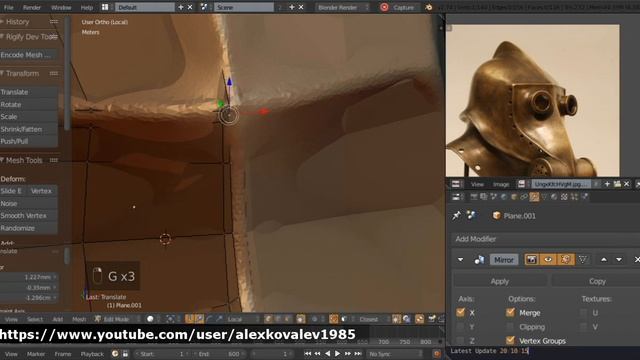
Task: Open the pivot point selector icon
Action: (x=170, y=319)
